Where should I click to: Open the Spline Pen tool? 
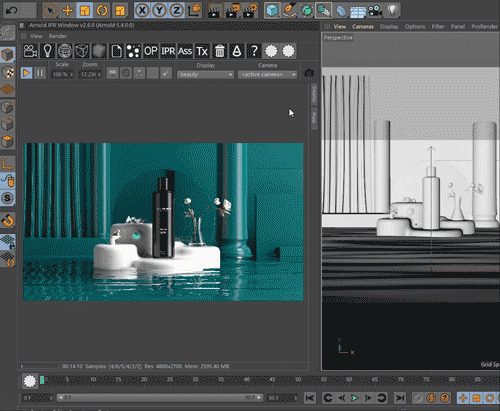click(x=289, y=11)
